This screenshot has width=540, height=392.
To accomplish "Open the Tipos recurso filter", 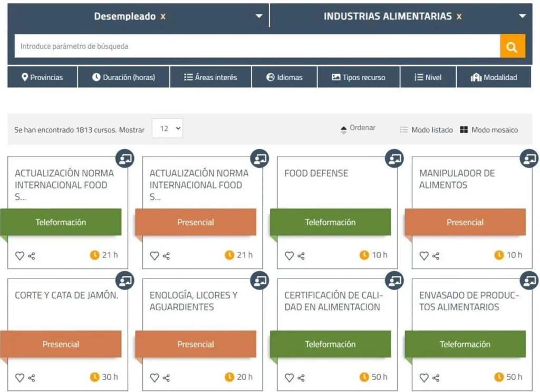I will coord(359,77).
